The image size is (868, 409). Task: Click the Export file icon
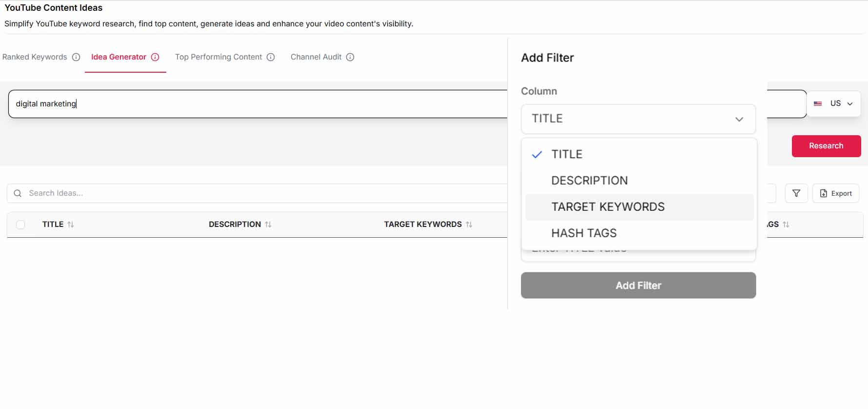(824, 193)
